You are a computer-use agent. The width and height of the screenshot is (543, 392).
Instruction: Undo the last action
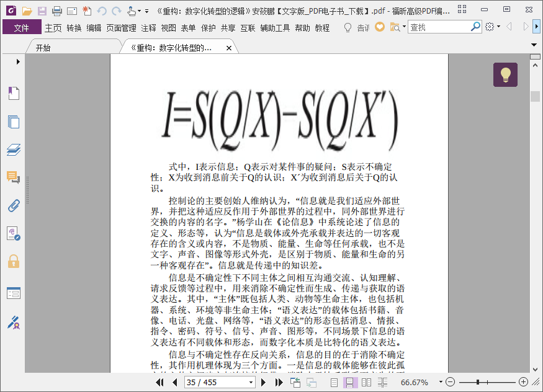point(102,11)
